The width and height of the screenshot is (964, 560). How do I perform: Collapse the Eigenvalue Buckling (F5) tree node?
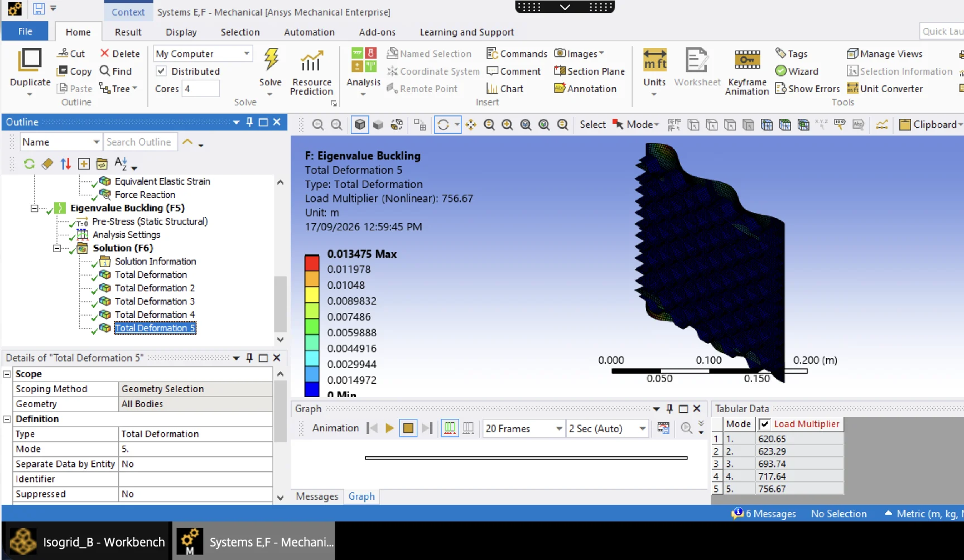(x=34, y=208)
